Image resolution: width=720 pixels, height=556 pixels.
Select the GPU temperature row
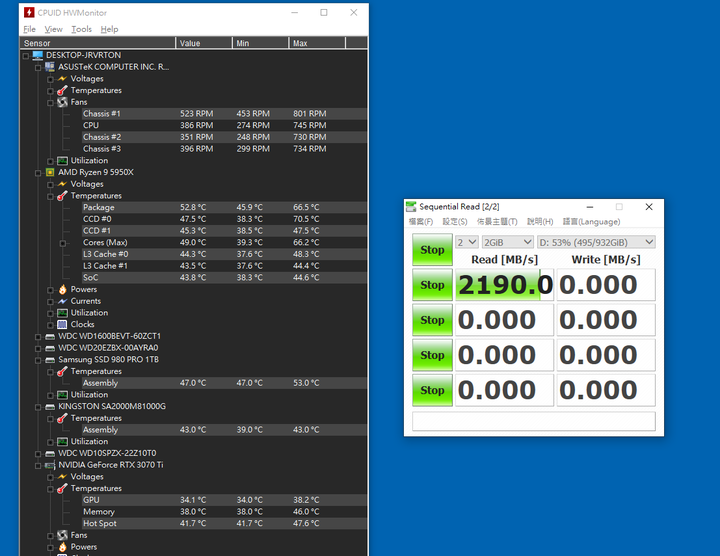(x=224, y=500)
